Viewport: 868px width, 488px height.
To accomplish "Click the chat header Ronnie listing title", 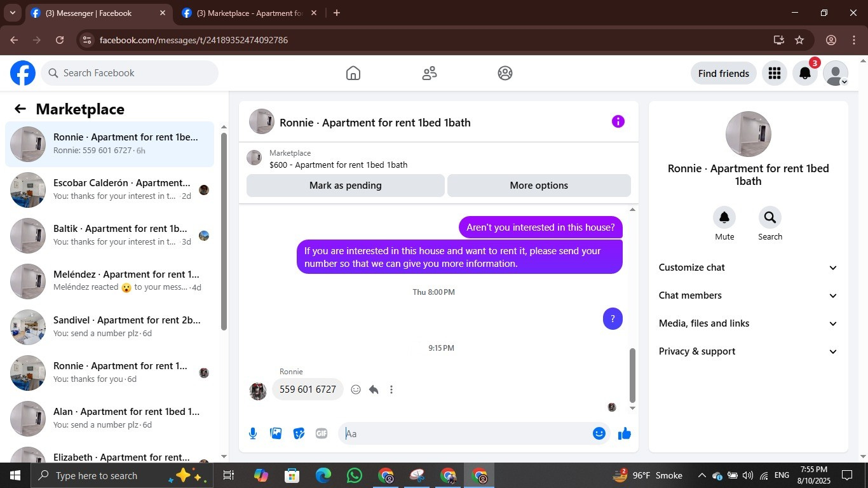I will 375,123.
